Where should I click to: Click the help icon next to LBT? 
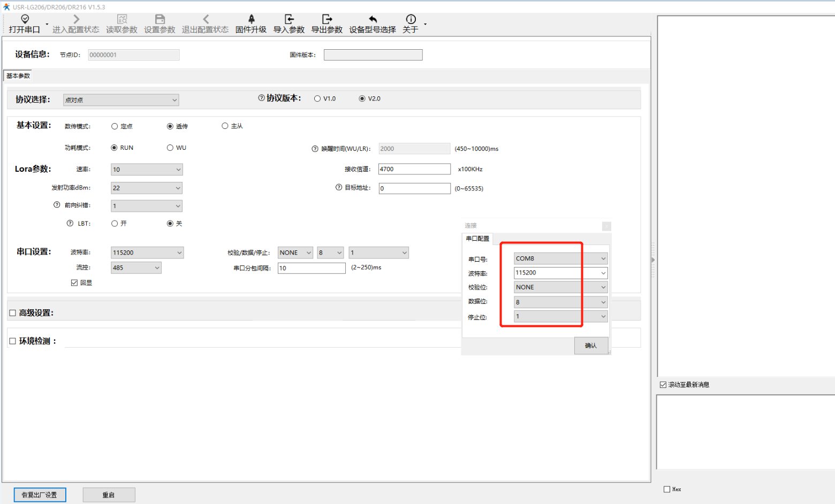coord(70,223)
